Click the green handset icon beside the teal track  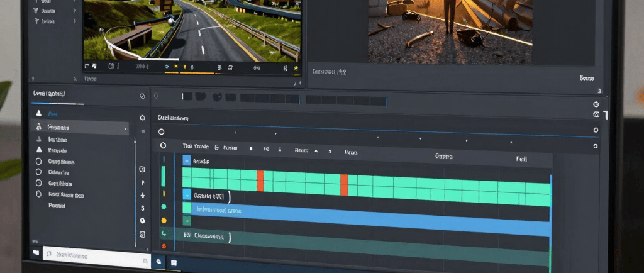[164, 233]
